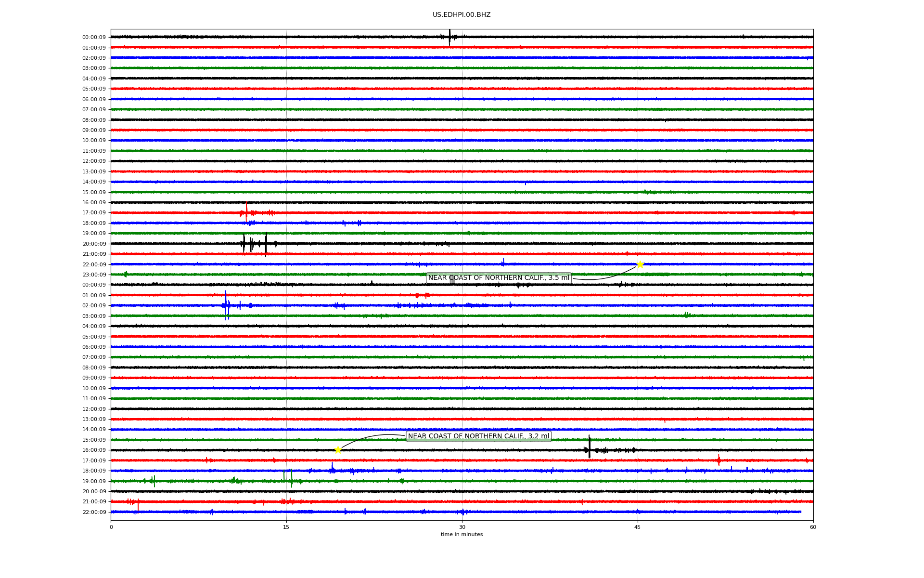Screen dimensions: 924x578
Task: Click the red spike near minute 52 on 17:00:09 row
Action: pyautogui.click(x=719, y=460)
